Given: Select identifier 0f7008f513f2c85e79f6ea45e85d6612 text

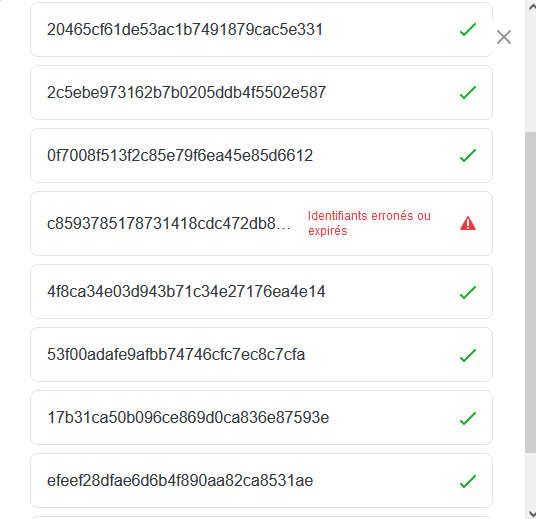Looking at the screenshot, I should (x=180, y=155).
